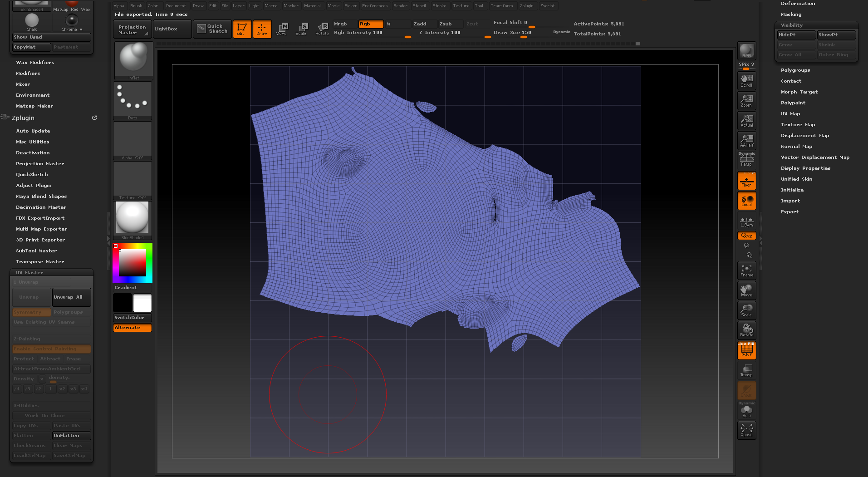Toggle L.Sym local symmetry

[x=746, y=222]
